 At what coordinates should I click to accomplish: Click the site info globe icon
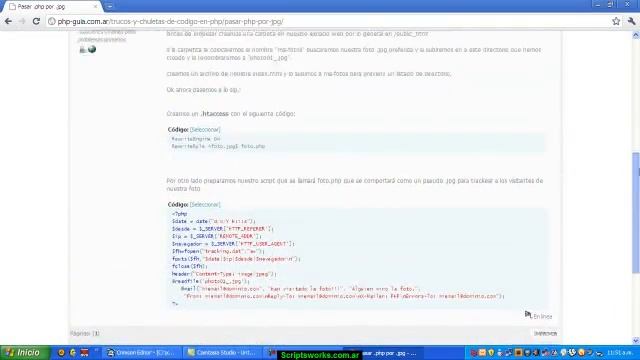coord(51,21)
